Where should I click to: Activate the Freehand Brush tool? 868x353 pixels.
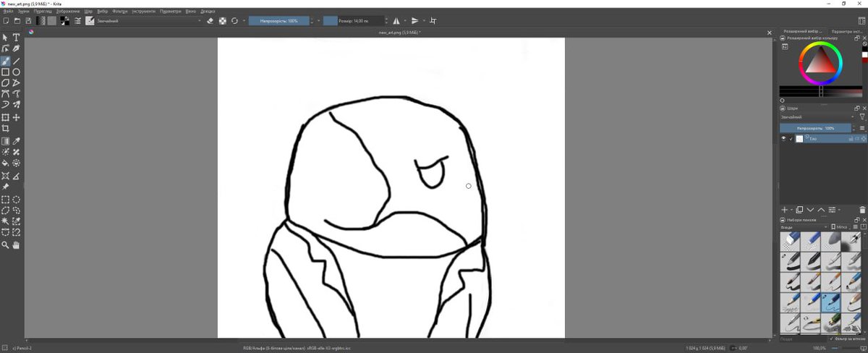[6, 61]
